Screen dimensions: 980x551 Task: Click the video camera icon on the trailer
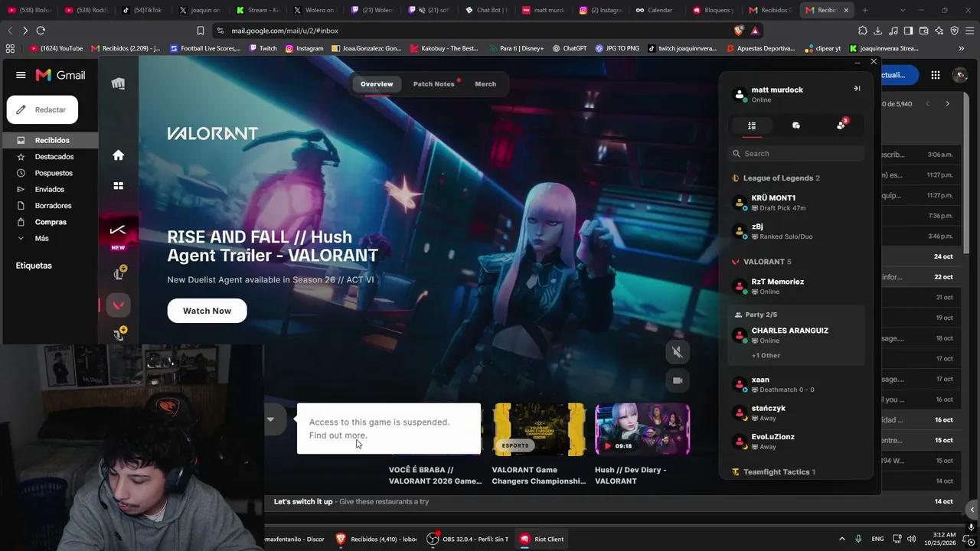[x=678, y=380]
